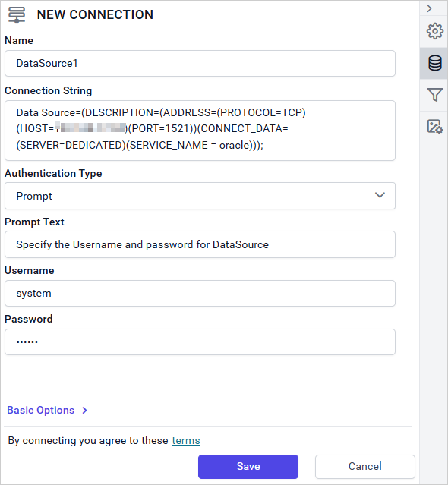
Task: Save the new connection
Action: click(248, 467)
